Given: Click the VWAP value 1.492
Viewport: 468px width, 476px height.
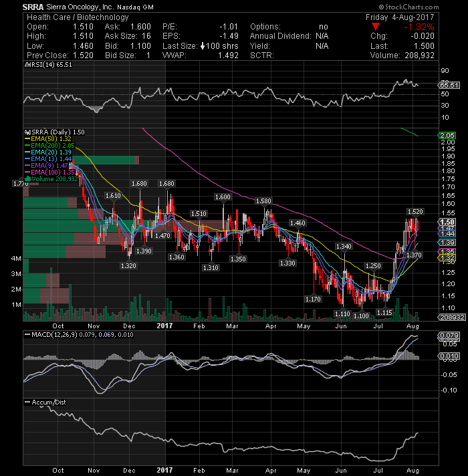Looking at the screenshot, I should coord(228,55).
